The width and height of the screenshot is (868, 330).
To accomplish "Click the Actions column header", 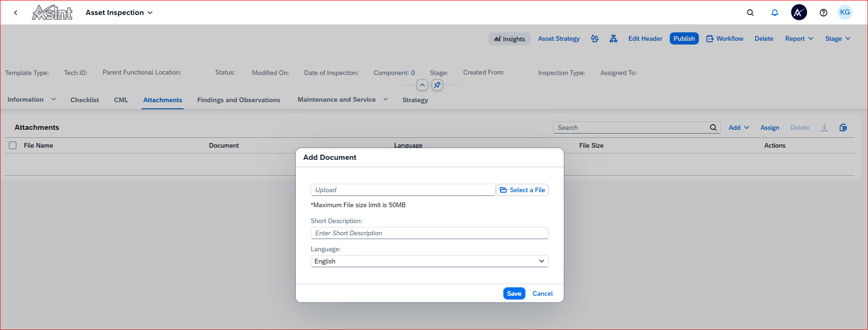I will [775, 145].
